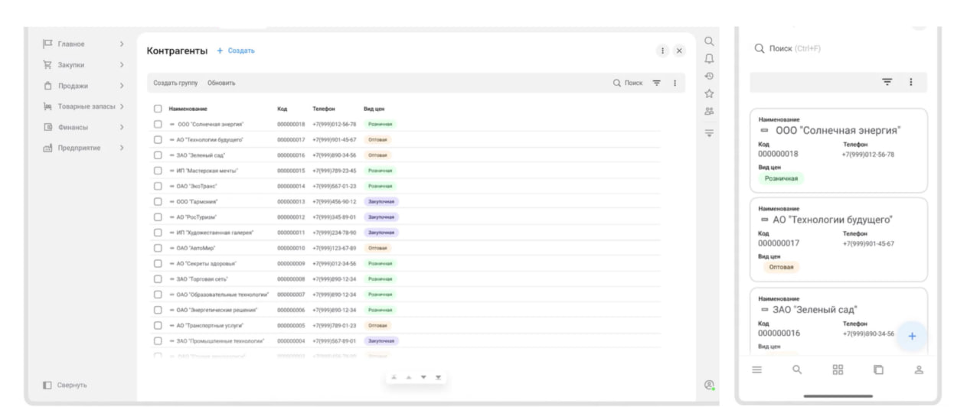
Task: Expand the Предприятие section chevron
Action: 121,148
